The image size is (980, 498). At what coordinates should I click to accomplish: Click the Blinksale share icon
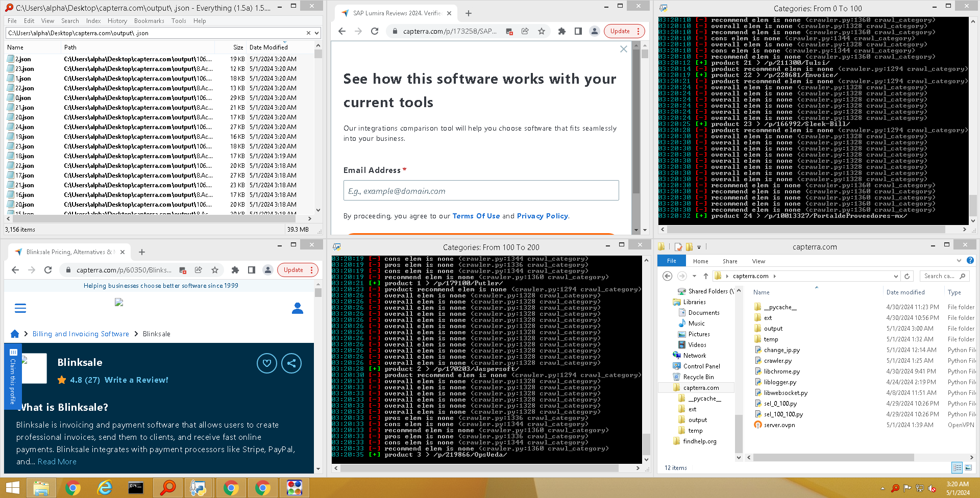[291, 363]
